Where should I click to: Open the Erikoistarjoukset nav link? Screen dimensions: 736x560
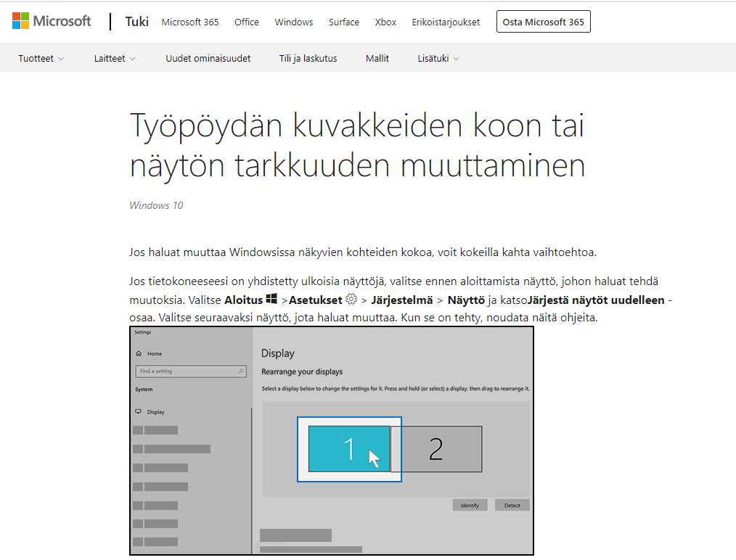coord(446,22)
